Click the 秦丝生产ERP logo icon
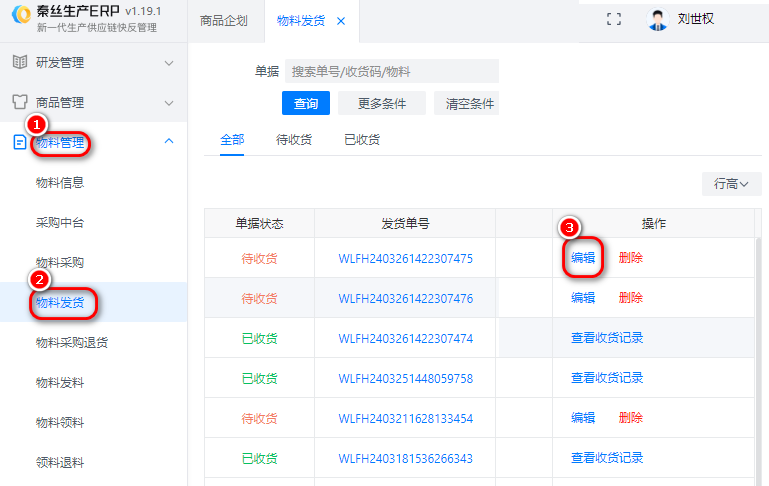 click(x=18, y=18)
